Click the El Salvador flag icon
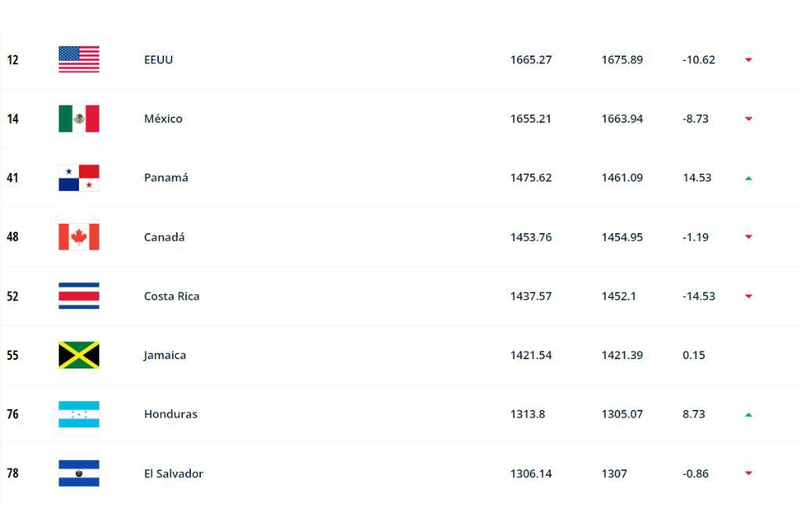The width and height of the screenshot is (801, 532). pyautogui.click(x=79, y=473)
